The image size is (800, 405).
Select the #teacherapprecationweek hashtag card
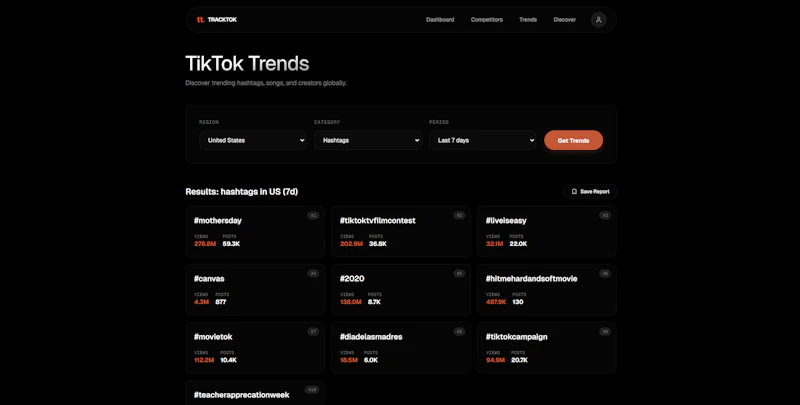255,393
